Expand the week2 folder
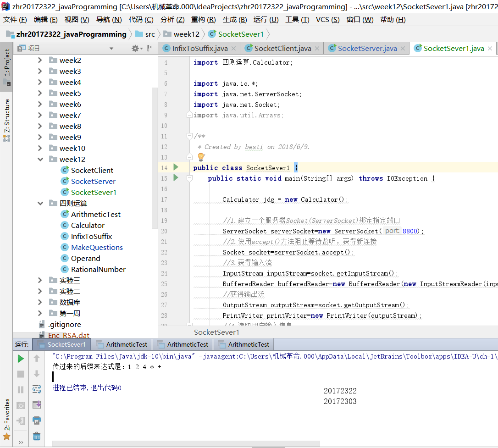This screenshot has height=448, width=498. coord(40,60)
